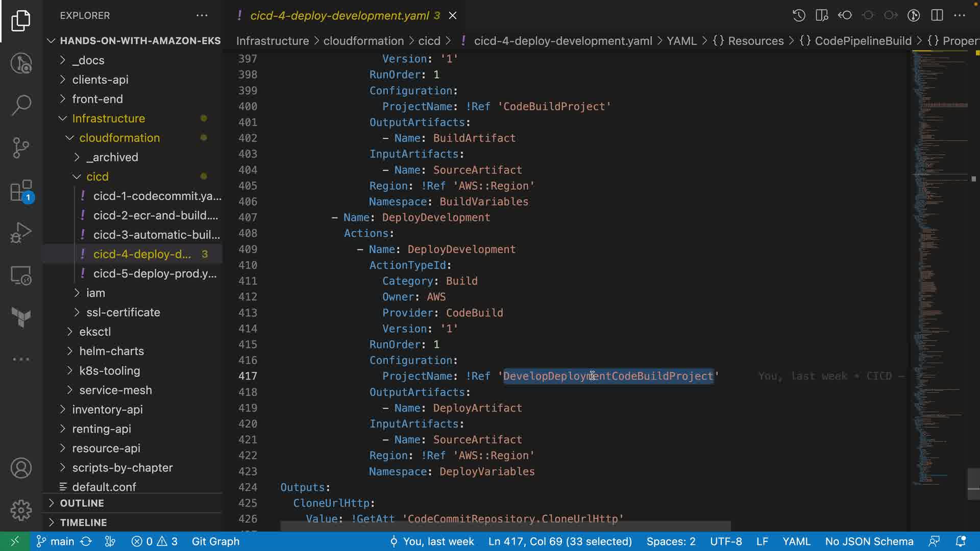Click the Split Editor Right icon
980x551 pixels.
tap(937, 15)
